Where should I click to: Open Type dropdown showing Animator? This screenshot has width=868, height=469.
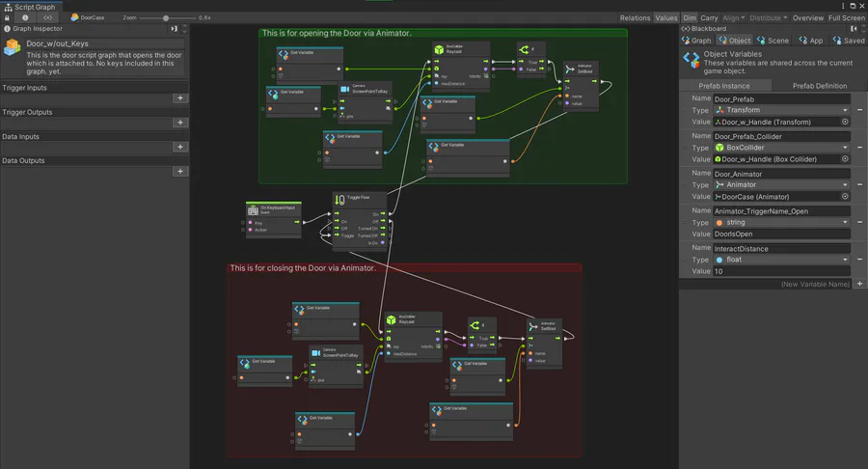coord(781,185)
